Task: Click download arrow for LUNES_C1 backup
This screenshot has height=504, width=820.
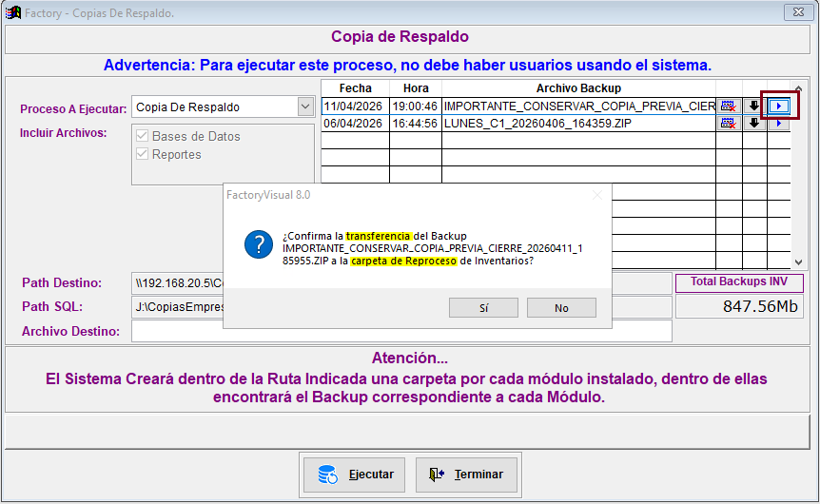Action: (754, 124)
